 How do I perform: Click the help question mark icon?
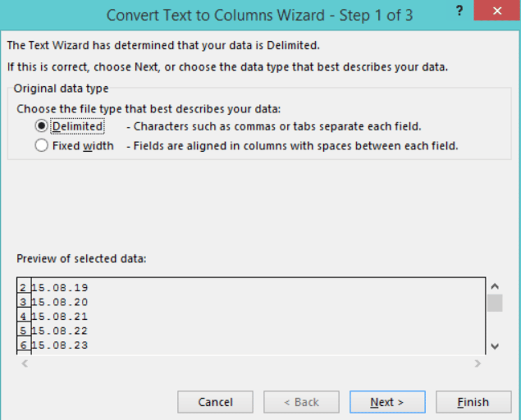pos(459,11)
